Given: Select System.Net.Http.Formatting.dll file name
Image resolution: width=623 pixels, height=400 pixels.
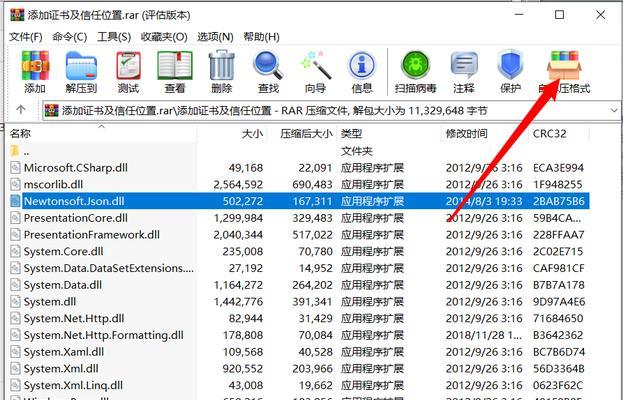Looking at the screenshot, I should [104, 335].
